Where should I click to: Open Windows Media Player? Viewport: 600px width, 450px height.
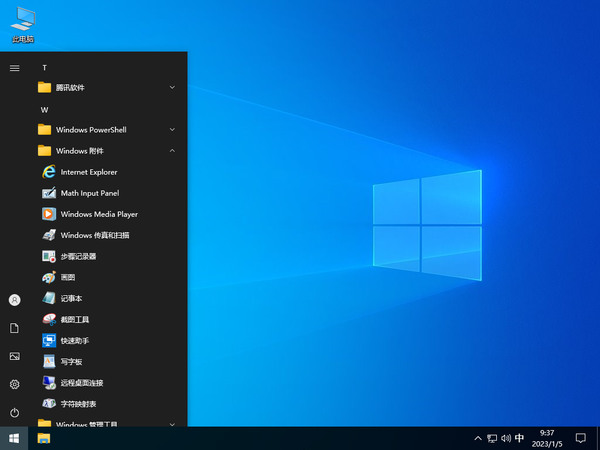98,214
